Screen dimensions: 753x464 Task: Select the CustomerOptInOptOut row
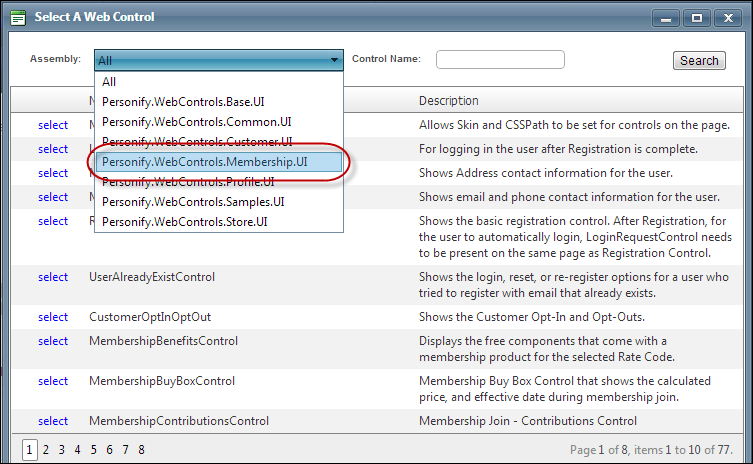click(x=53, y=317)
